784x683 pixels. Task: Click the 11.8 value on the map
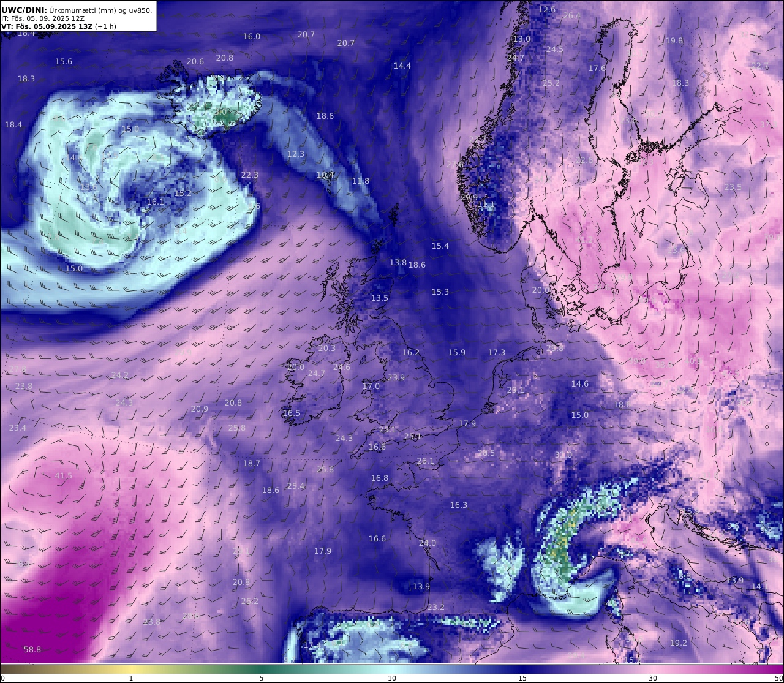pyautogui.click(x=361, y=181)
